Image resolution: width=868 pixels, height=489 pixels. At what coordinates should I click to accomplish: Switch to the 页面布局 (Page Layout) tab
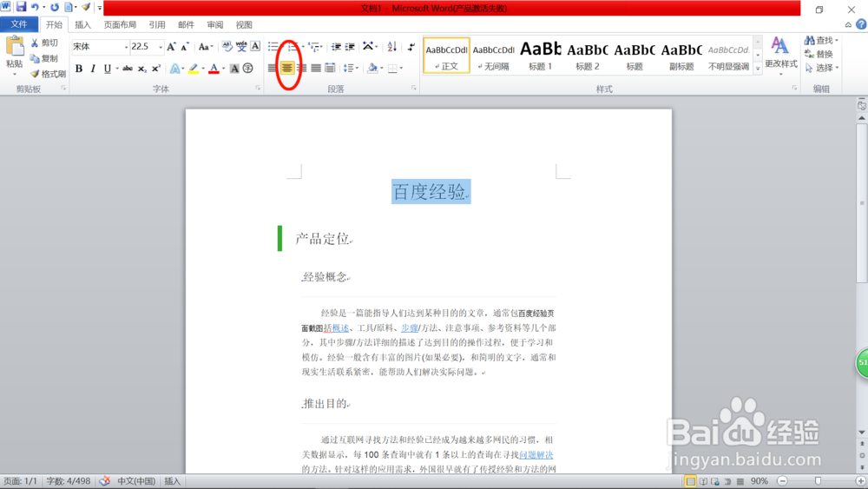coord(120,25)
